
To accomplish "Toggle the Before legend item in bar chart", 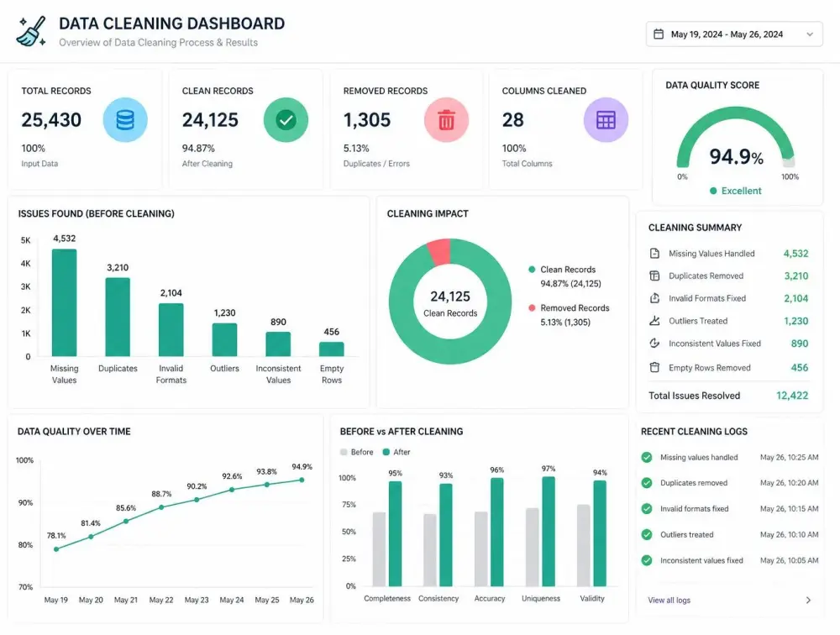I will [x=357, y=452].
